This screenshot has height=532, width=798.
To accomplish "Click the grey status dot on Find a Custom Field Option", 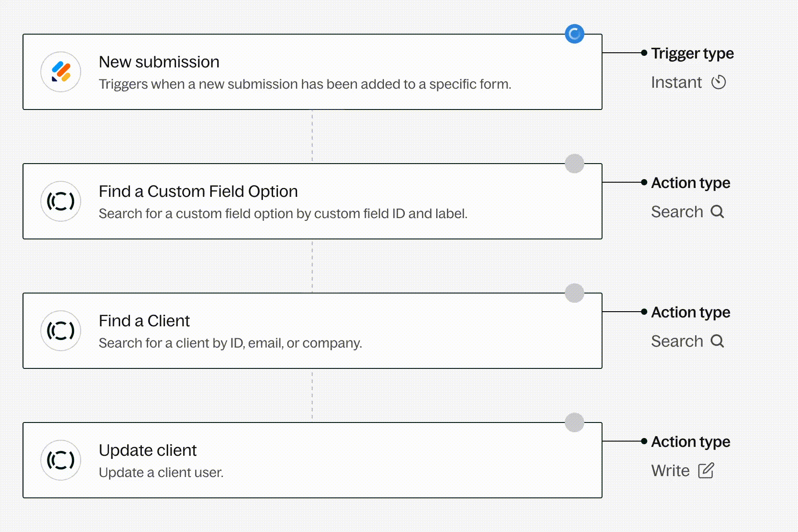I will (x=575, y=164).
